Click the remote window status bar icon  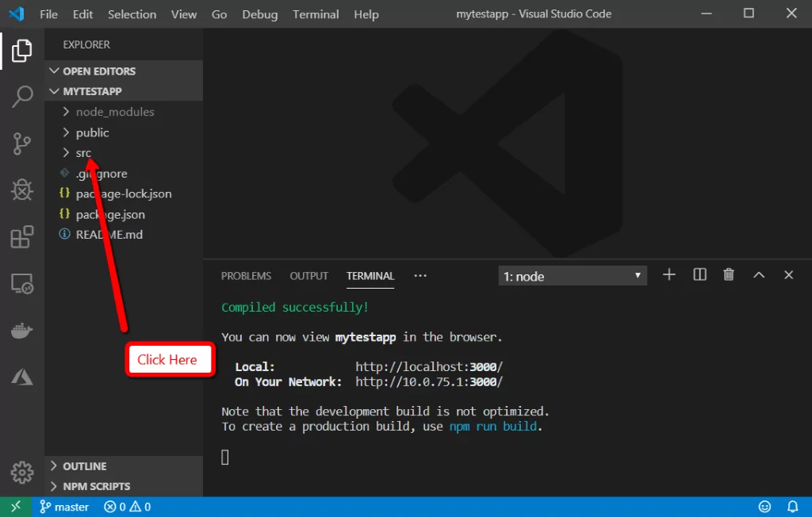coord(16,507)
